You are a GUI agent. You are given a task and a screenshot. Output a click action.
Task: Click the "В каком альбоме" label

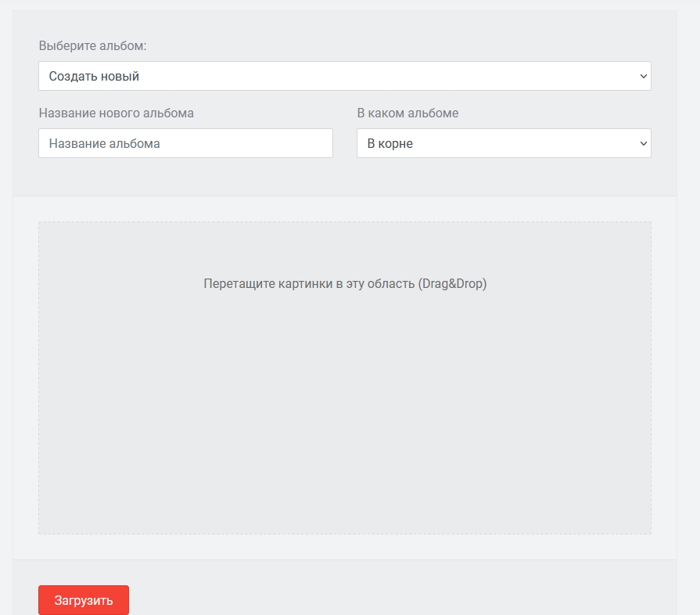tap(407, 113)
